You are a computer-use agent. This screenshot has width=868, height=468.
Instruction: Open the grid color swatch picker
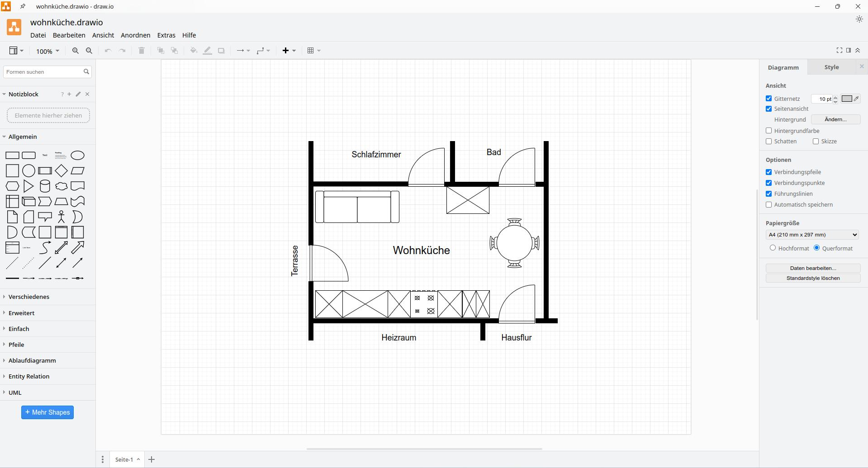click(x=846, y=98)
